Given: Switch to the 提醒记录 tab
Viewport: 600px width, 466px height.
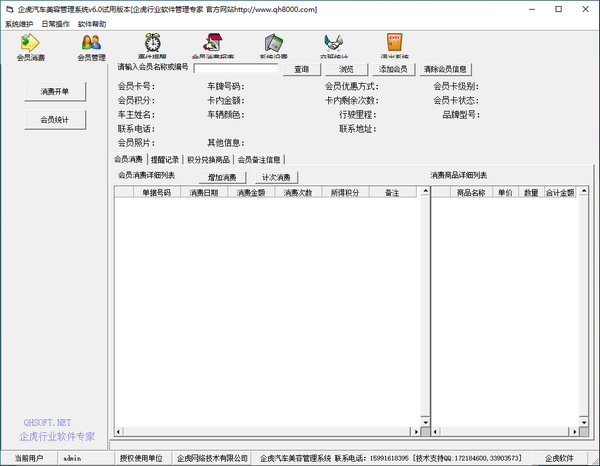Looking at the screenshot, I should tap(165, 160).
